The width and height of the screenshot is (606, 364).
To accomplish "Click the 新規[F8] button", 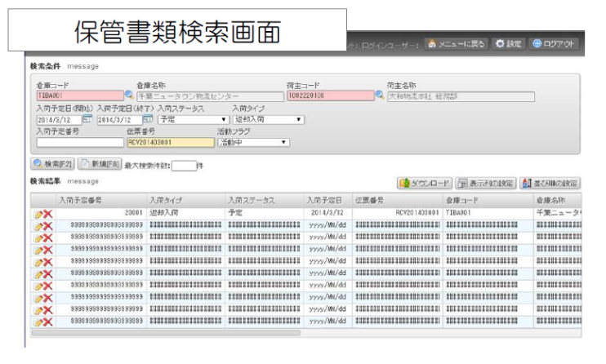I will [x=99, y=164].
